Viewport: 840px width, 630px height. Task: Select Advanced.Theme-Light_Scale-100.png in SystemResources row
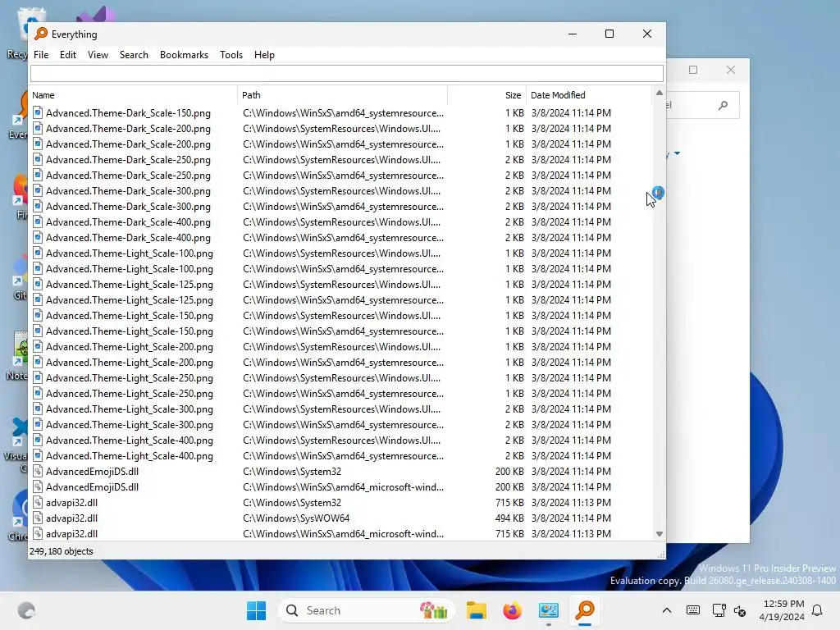pyautogui.click(x=129, y=253)
